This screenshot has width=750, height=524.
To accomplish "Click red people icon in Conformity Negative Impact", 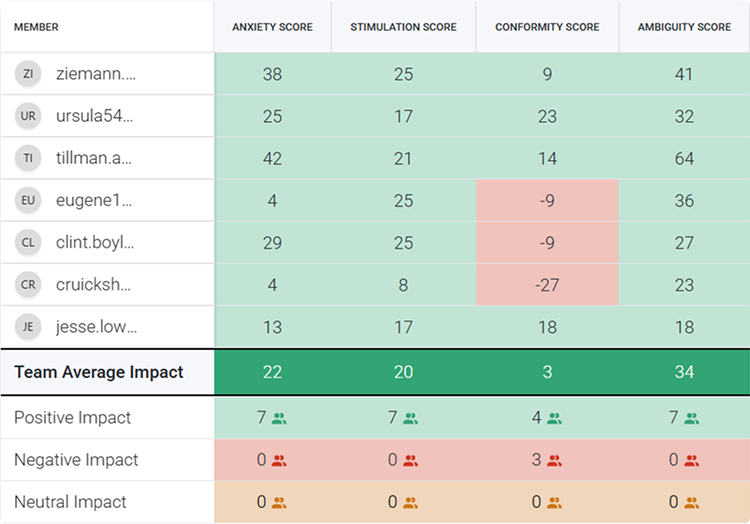I will [x=554, y=461].
